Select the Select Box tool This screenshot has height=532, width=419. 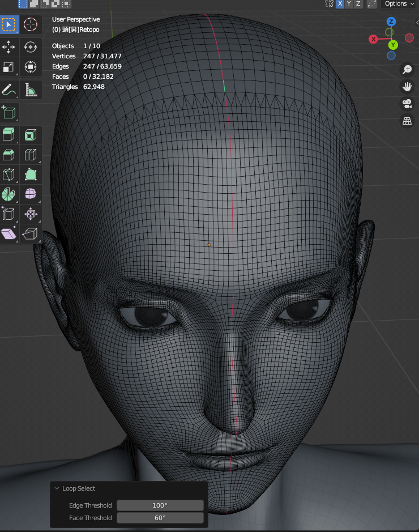tap(9, 24)
